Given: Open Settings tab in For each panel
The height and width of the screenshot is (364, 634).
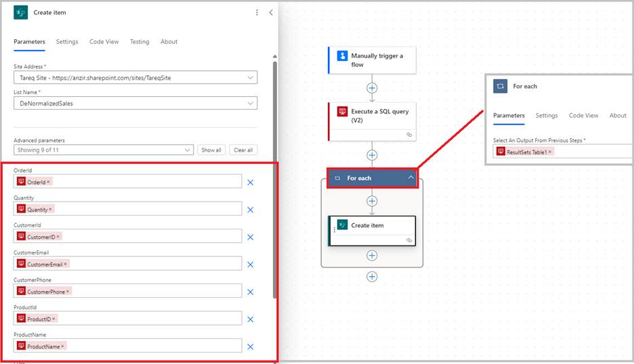Looking at the screenshot, I should 547,116.
